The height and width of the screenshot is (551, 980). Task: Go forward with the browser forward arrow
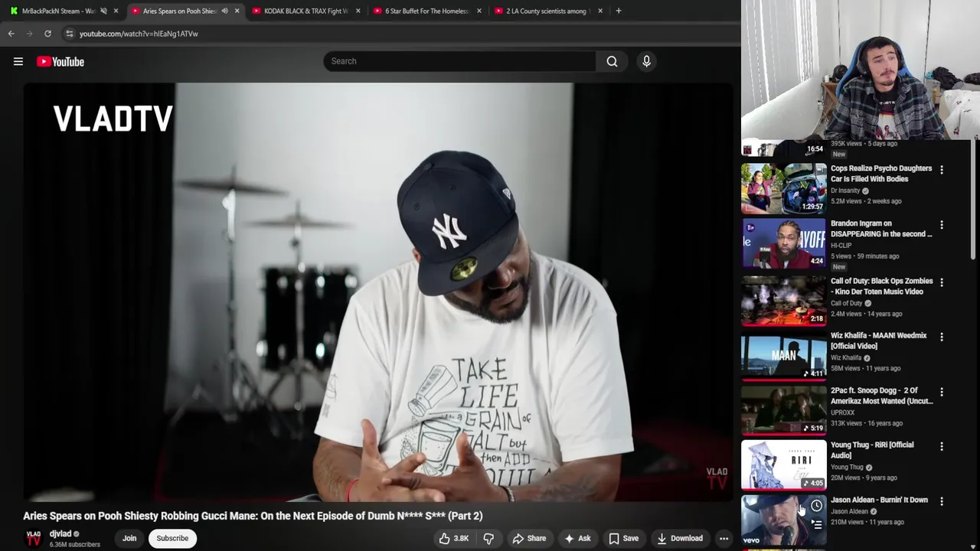(29, 34)
